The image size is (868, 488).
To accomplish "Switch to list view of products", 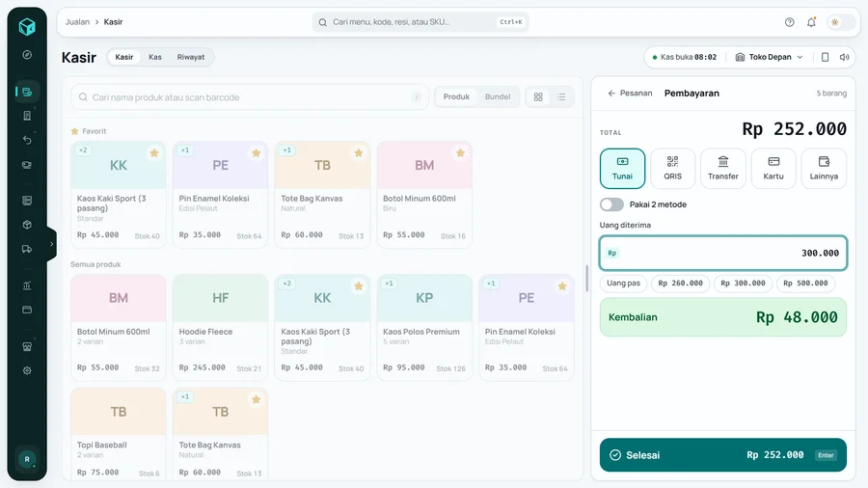I will click(561, 96).
